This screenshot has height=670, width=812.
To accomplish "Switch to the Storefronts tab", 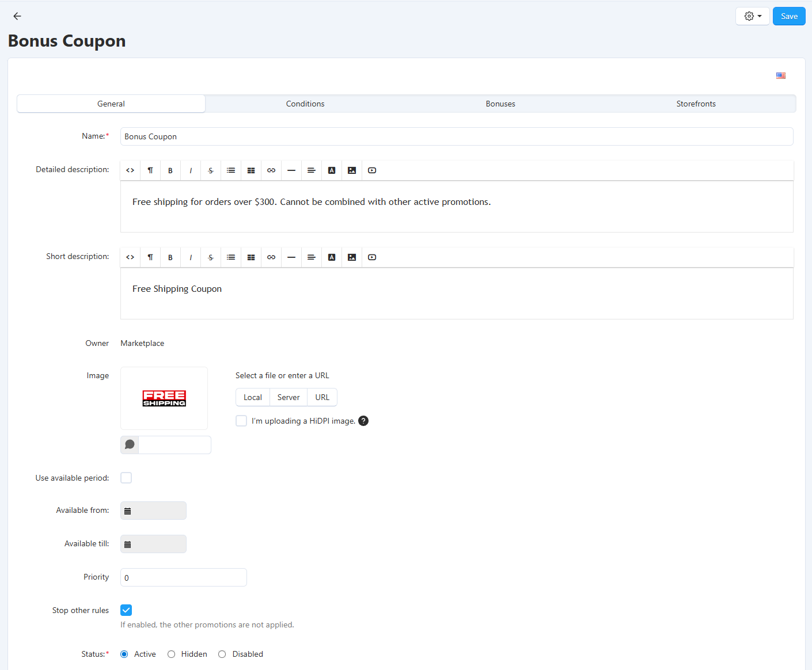I will [696, 104].
